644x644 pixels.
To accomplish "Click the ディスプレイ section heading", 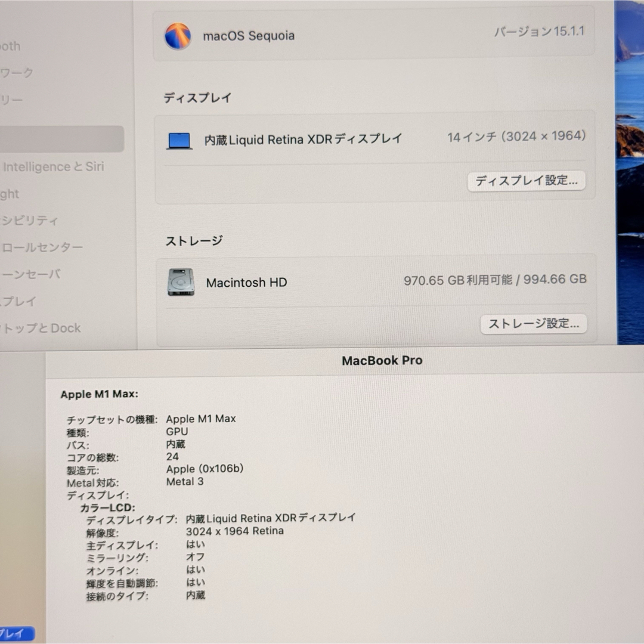I will click(x=197, y=98).
